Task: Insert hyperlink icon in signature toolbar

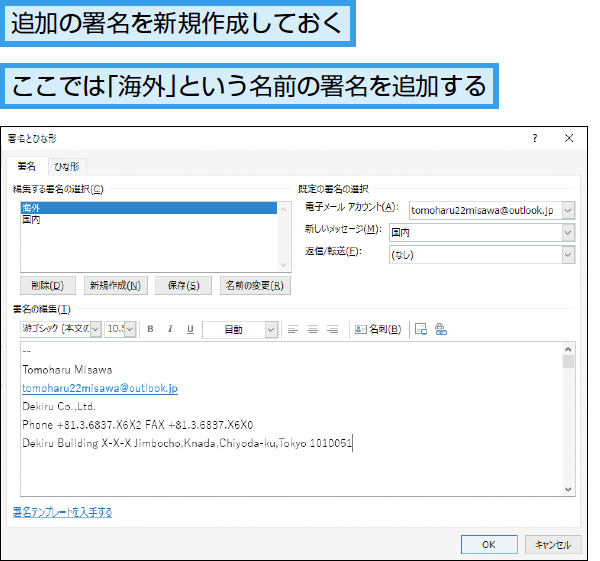Action: click(x=441, y=329)
